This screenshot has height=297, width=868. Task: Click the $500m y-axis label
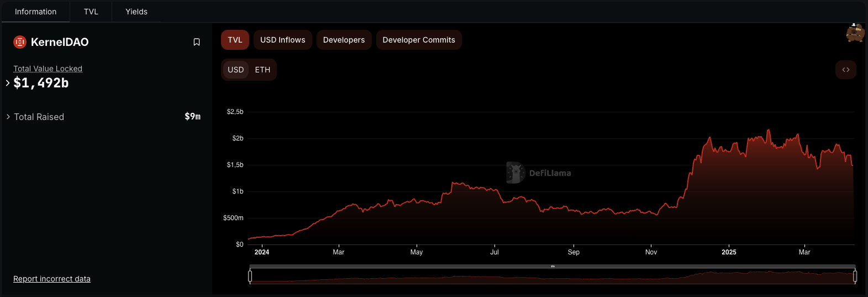click(233, 218)
